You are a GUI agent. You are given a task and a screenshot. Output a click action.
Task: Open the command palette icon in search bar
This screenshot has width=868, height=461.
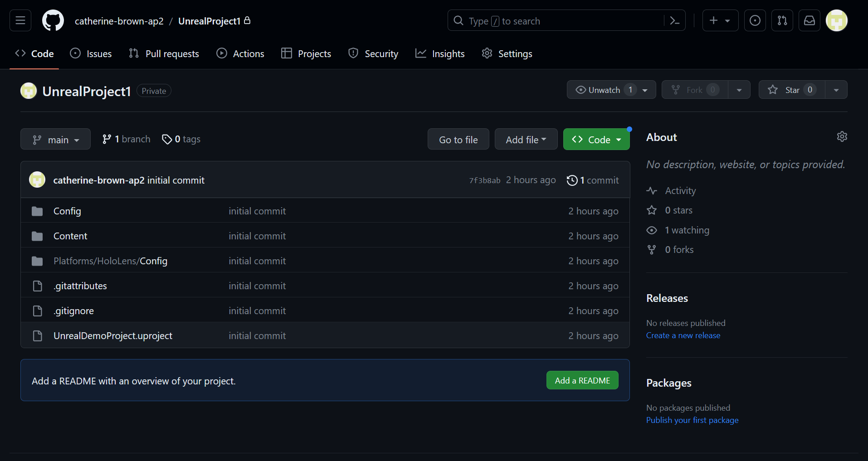pyautogui.click(x=675, y=20)
